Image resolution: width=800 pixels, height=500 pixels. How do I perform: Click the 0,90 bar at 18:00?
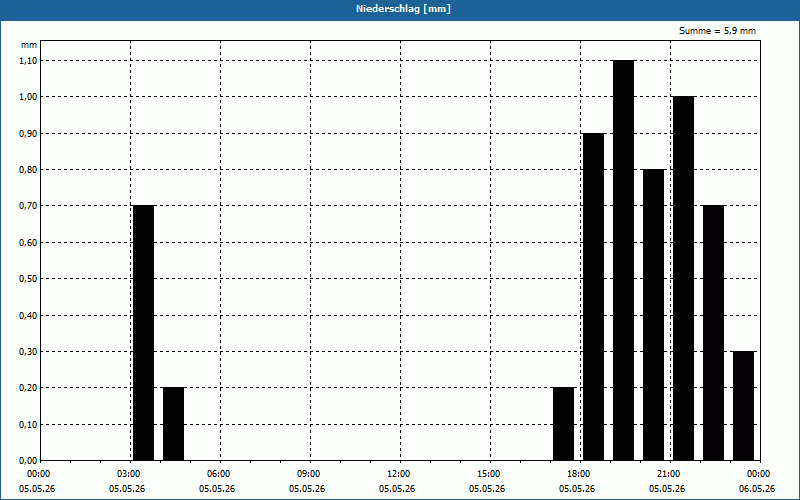click(x=593, y=297)
